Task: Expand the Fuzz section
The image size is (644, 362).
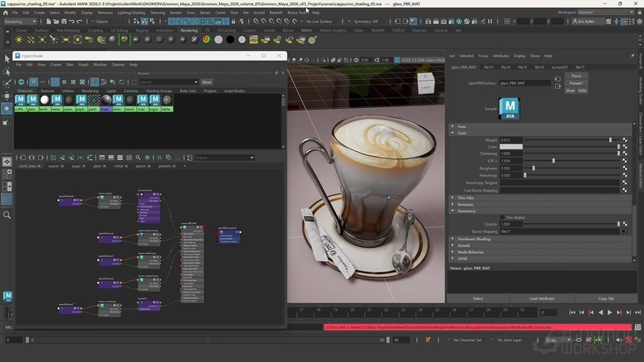Action: 452,127
